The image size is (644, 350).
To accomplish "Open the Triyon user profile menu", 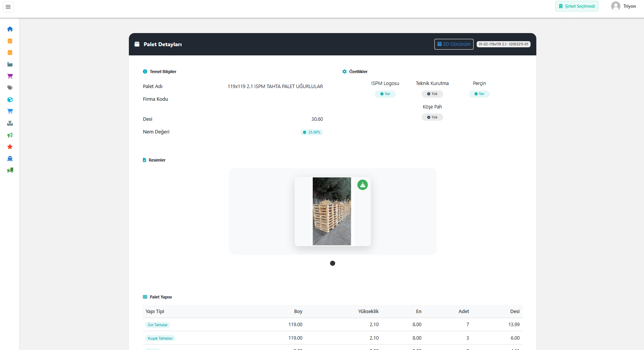I will coord(623,6).
